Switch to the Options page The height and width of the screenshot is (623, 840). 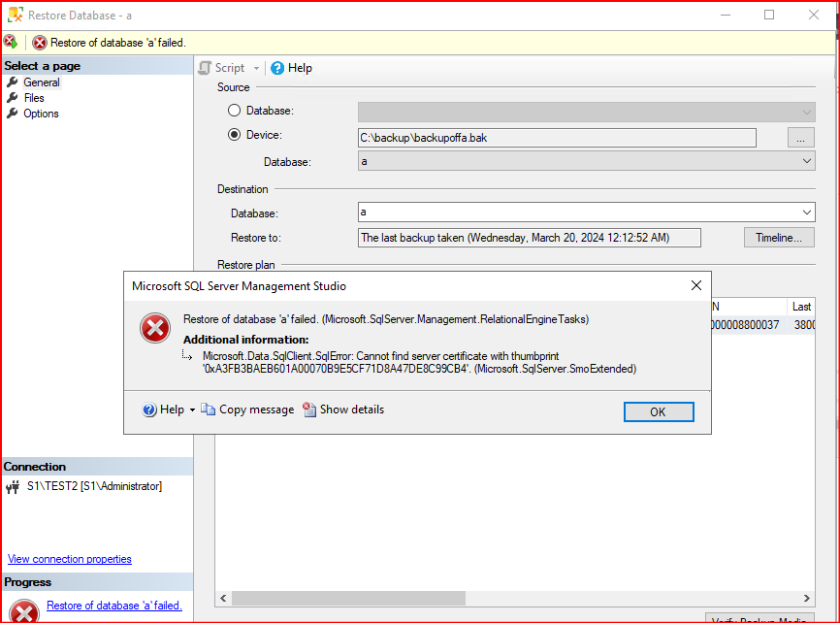(41, 114)
